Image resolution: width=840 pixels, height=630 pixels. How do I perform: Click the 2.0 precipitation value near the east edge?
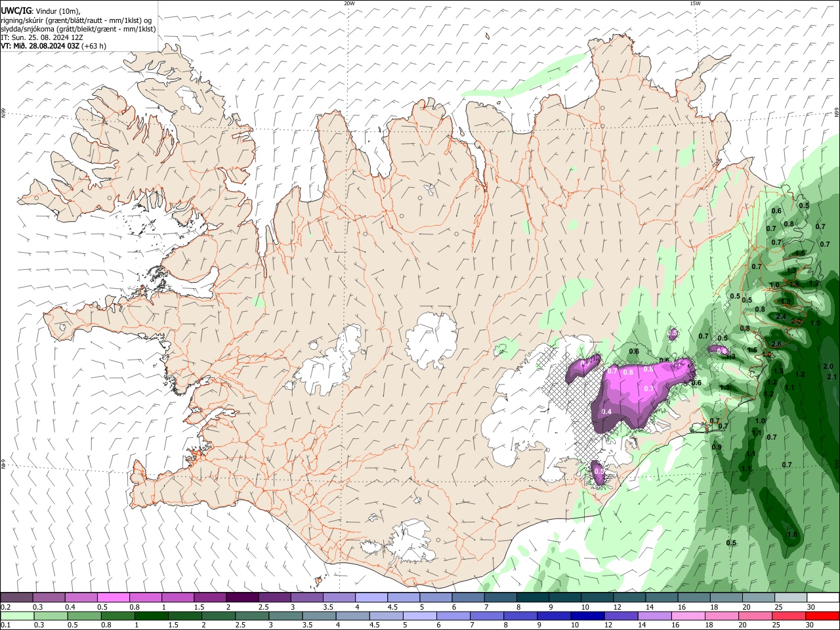click(828, 367)
